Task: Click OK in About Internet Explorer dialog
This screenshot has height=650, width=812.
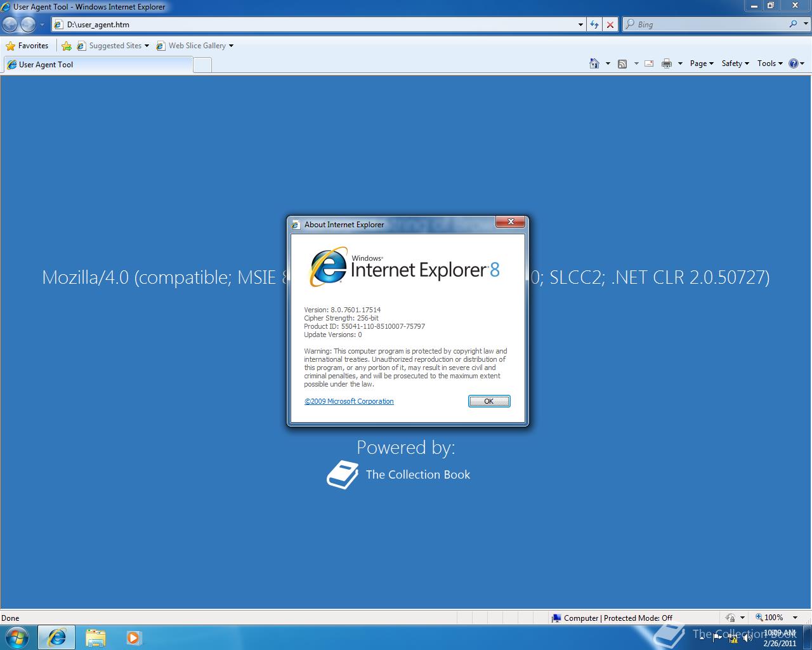Action: point(488,401)
